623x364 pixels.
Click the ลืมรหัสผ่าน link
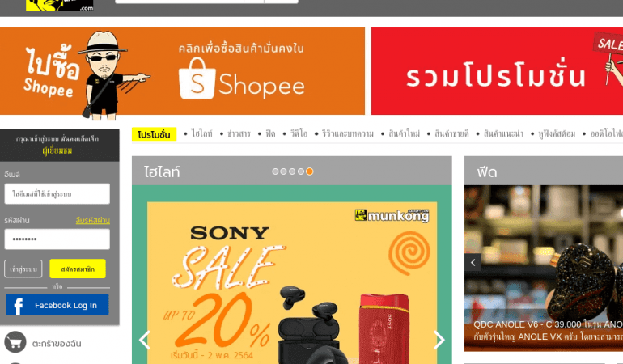point(92,220)
